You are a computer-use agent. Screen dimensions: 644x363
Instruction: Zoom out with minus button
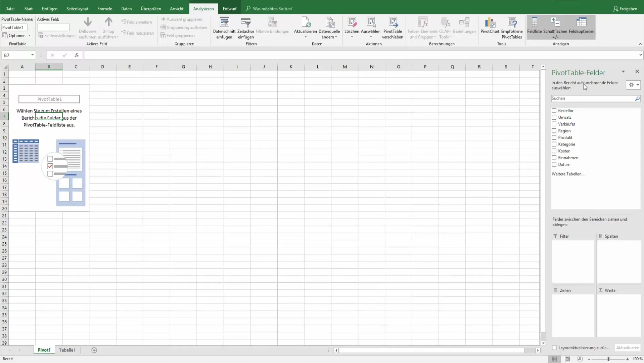589,359
